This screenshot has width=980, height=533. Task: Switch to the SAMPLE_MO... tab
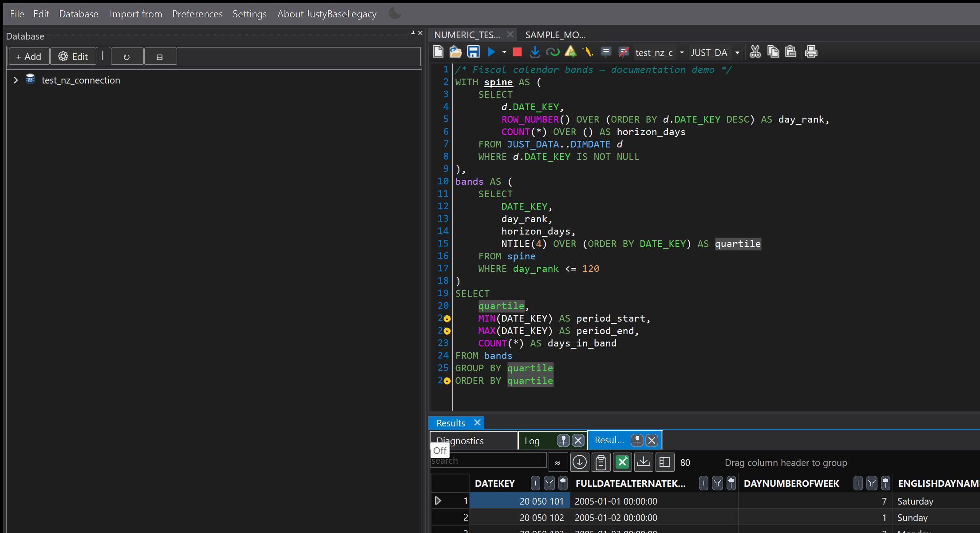coord(556,35)
